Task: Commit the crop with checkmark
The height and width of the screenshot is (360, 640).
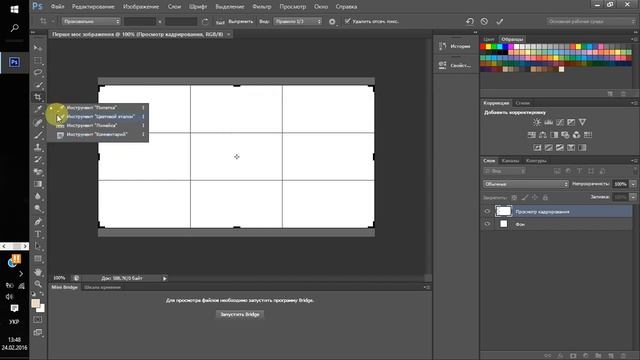Action: (500, 21)
